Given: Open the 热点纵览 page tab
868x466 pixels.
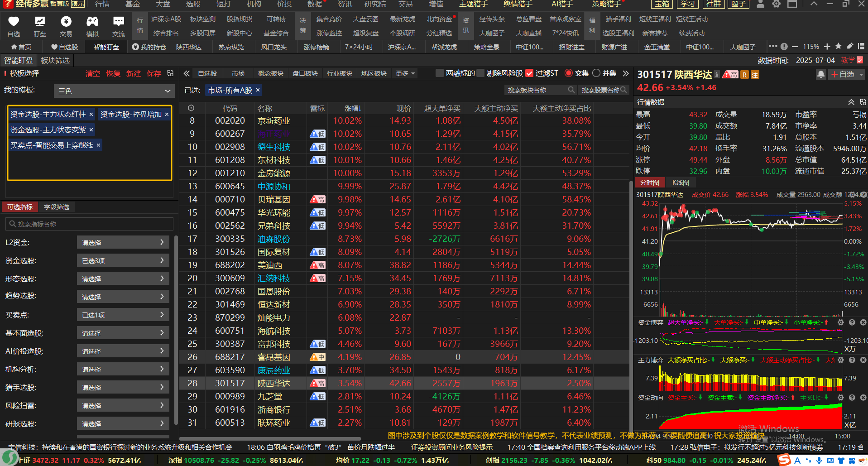Looking at the screenshot, I should (x=231, y=47).
